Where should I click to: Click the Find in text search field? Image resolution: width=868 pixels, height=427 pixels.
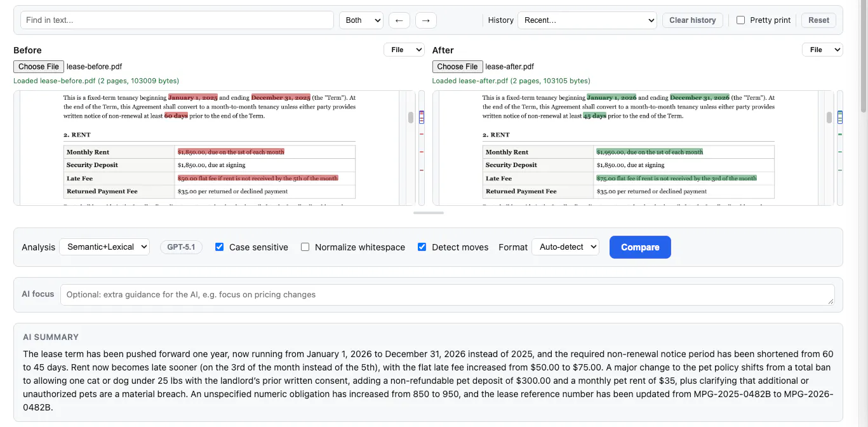[x=177, y=20]
